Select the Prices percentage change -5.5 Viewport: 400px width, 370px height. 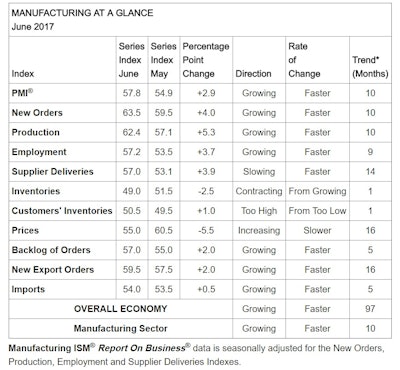(x=206, y=231)
